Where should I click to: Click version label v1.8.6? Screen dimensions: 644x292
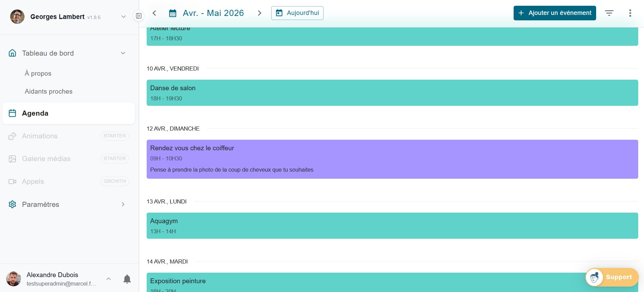pos(94,17)
